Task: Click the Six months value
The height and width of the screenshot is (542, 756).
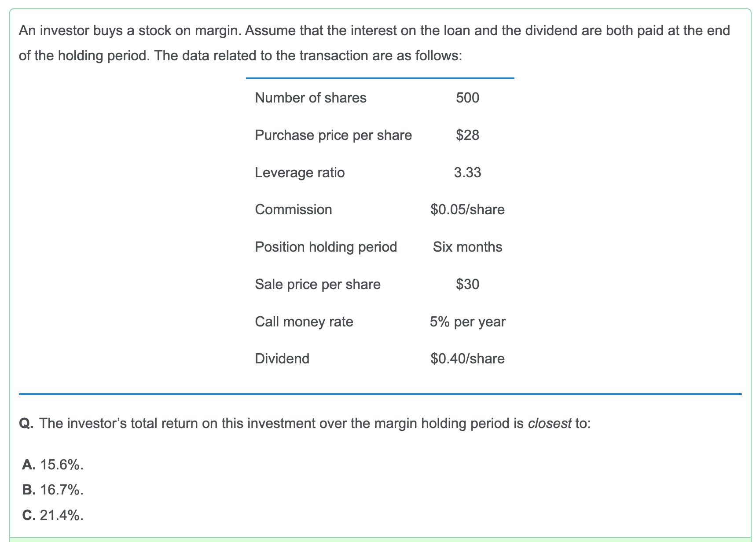Action: pyautogui.click(x=467, y=246)
